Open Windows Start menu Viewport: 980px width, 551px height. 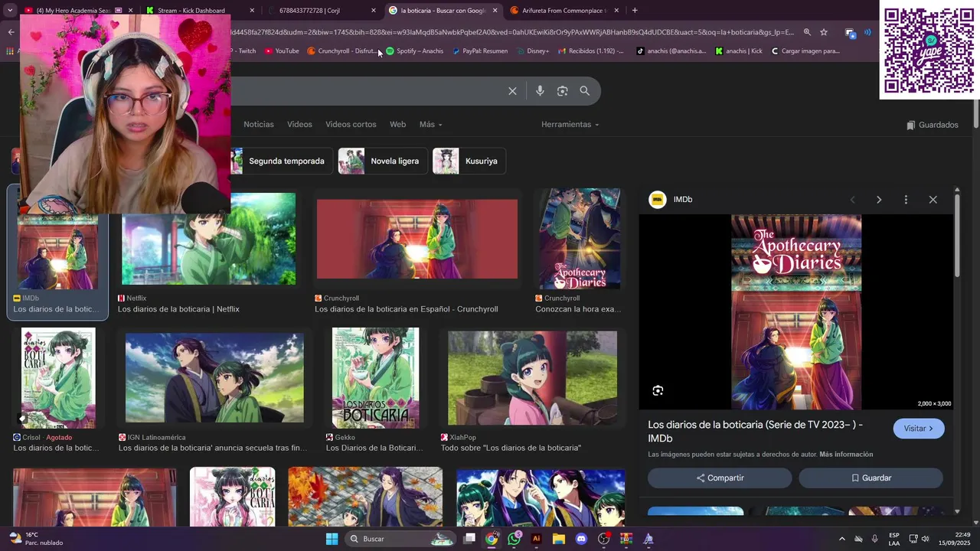(x=332, y=539)
